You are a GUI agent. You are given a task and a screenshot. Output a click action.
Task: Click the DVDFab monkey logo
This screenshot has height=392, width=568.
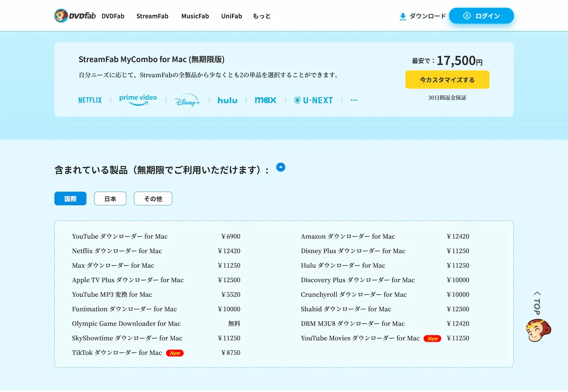[x=61, y=15]
